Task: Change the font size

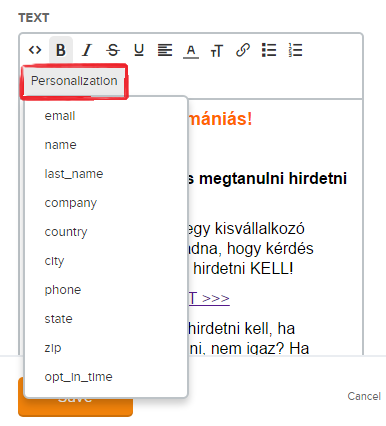Action: pyautogui.click(x=217, y=51)
